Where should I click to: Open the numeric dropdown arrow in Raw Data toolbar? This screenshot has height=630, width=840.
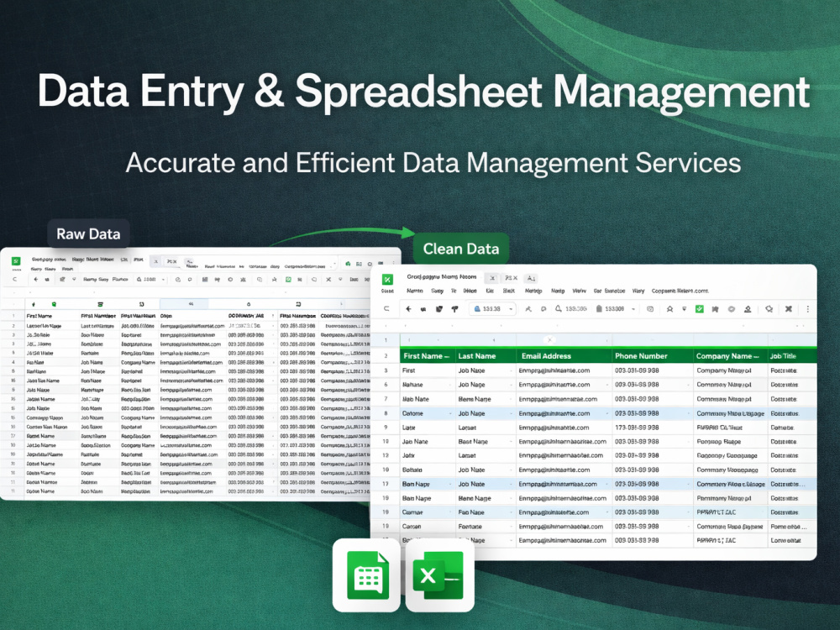coord(163,279)
